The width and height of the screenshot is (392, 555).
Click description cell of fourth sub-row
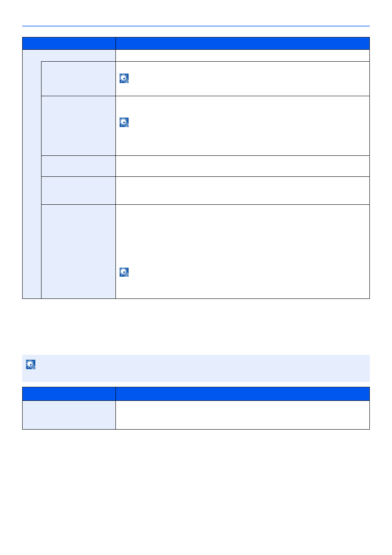pos(242,190)
